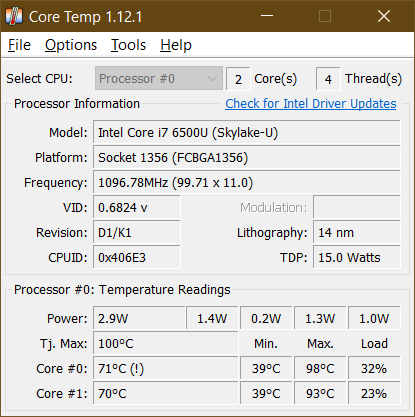
Task: Click the Frequency field 1096.78MHz
Action: point(247,183)
